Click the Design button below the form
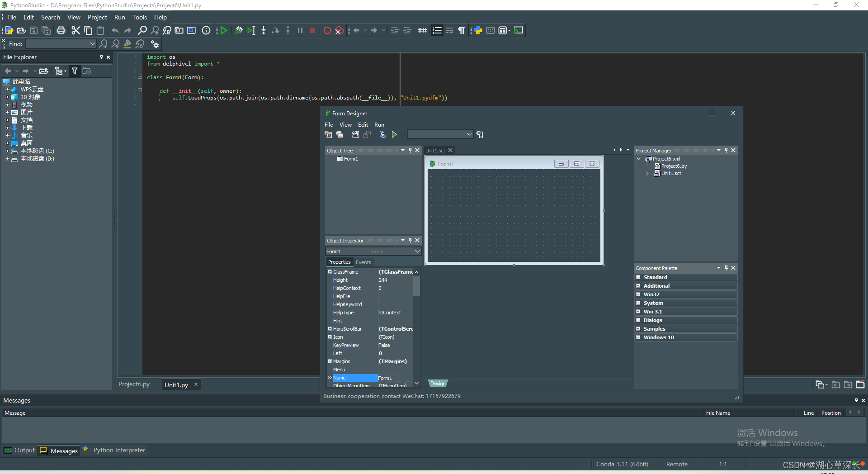Viewport: 868px width, 474px height. 437,383
